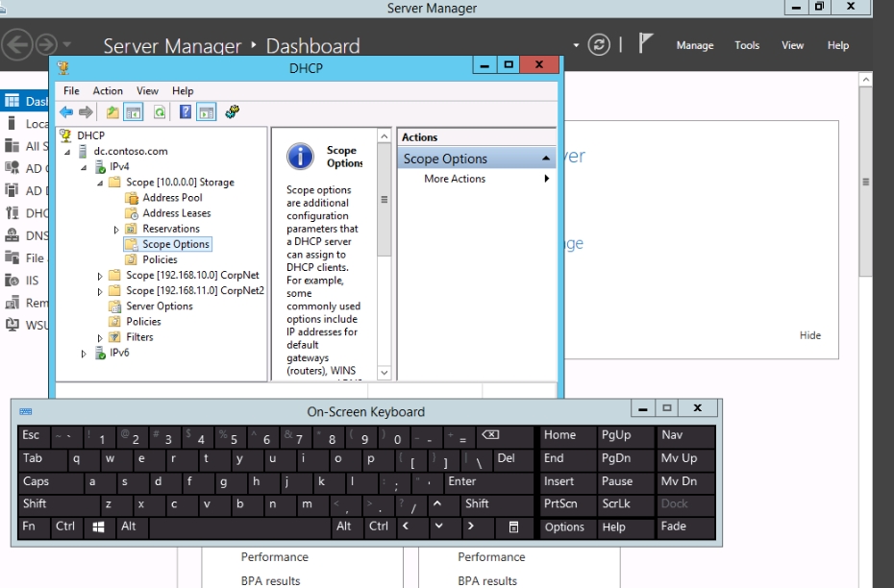Click the Tab key on On-Screen Keyboard
Image resolution: width=894 pixels, height=588 pixels.
coord(42,458)
